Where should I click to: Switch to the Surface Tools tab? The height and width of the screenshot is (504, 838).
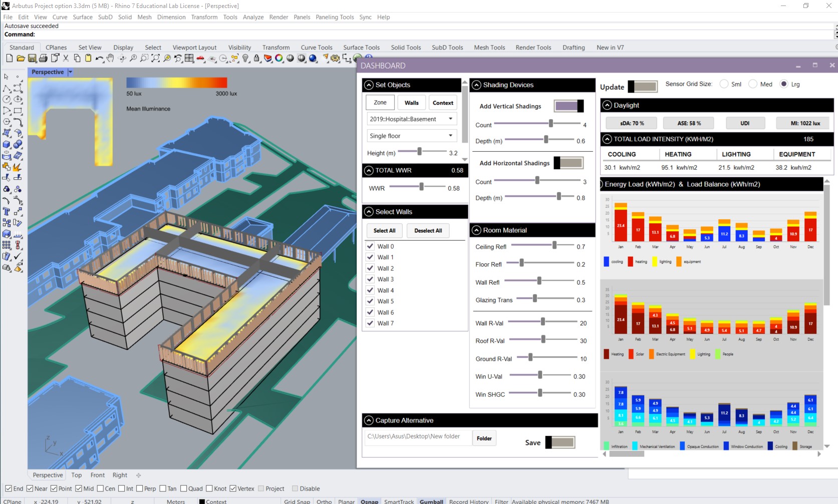click(x=361, y=48)
